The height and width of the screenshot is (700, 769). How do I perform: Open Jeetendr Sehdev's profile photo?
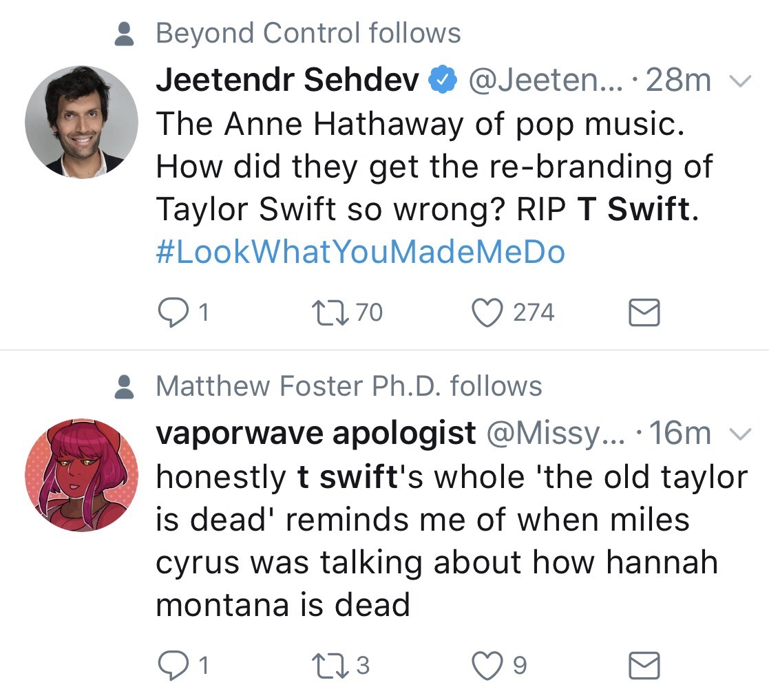81,123
